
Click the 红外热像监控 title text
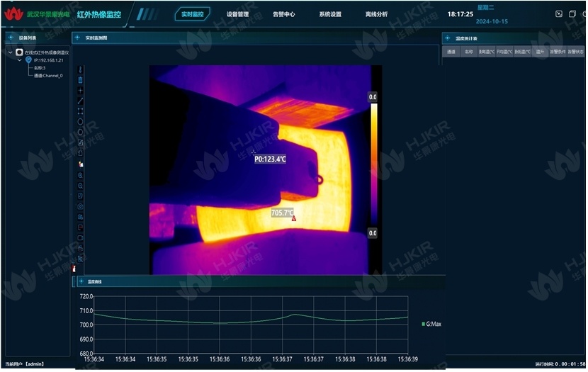pos(99,14)
